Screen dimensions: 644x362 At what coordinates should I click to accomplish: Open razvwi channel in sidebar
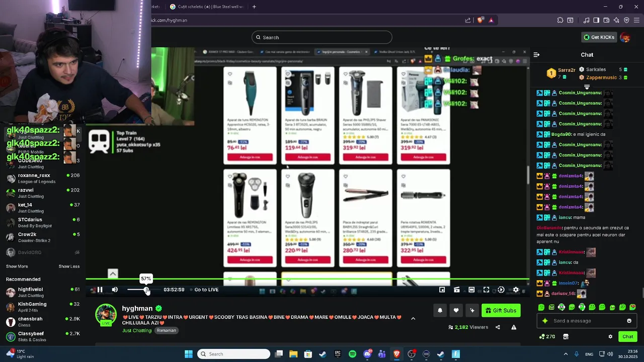(x=43, y=193)
